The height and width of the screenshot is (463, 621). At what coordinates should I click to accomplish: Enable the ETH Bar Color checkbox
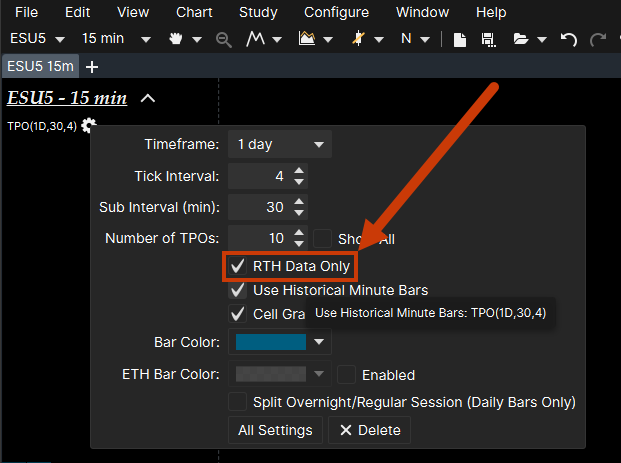pos(347,375)
